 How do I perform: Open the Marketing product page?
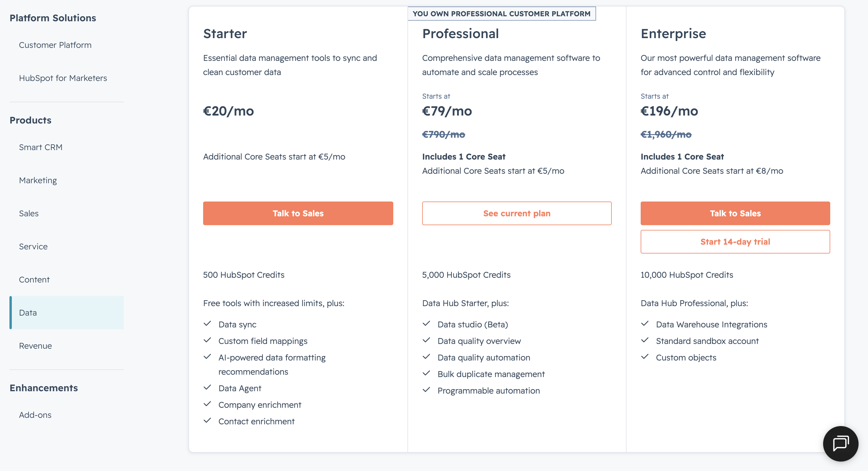38,180
